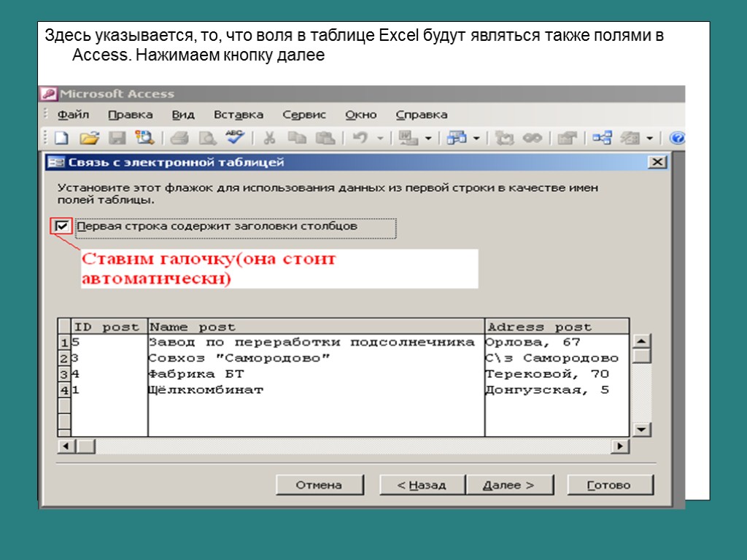
Task: Click the Relationships toolbar icon
Action: [x=602, y=138]
